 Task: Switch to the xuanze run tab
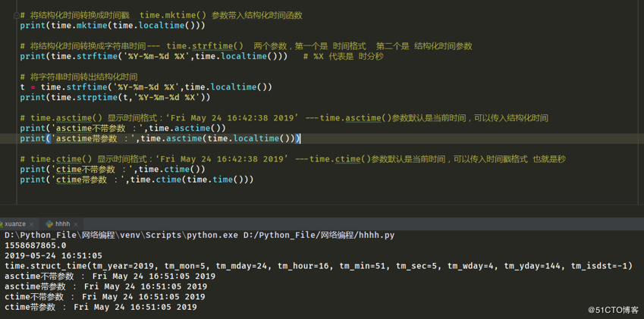click(x=14, y=224)
